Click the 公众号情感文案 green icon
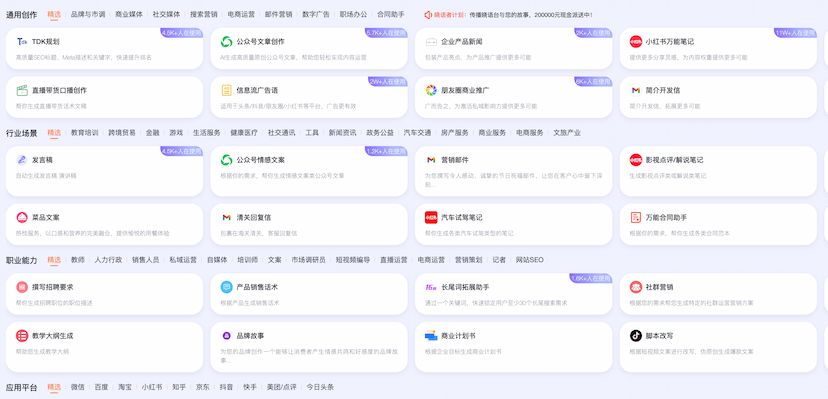Image resolution: width=828 pixels, height=399 pixels. [227, 160]
